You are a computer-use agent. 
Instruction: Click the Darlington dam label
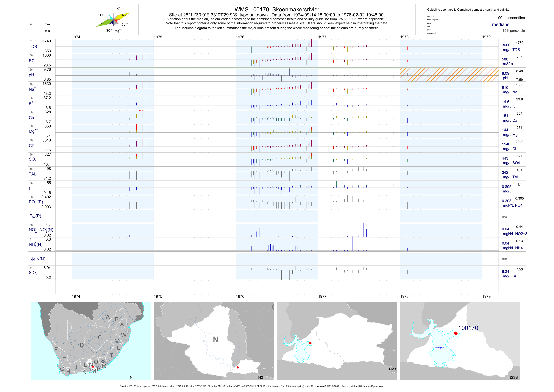click(438, 348)
